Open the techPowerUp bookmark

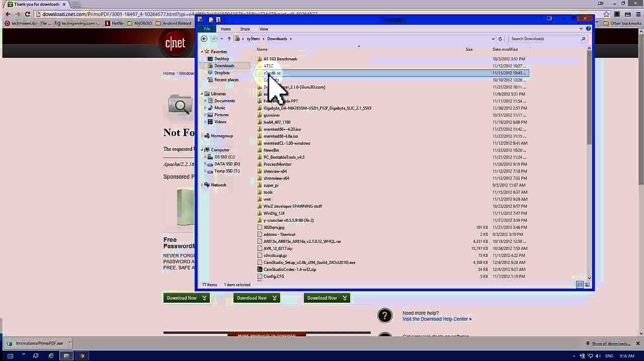click(x=28, y=23)
